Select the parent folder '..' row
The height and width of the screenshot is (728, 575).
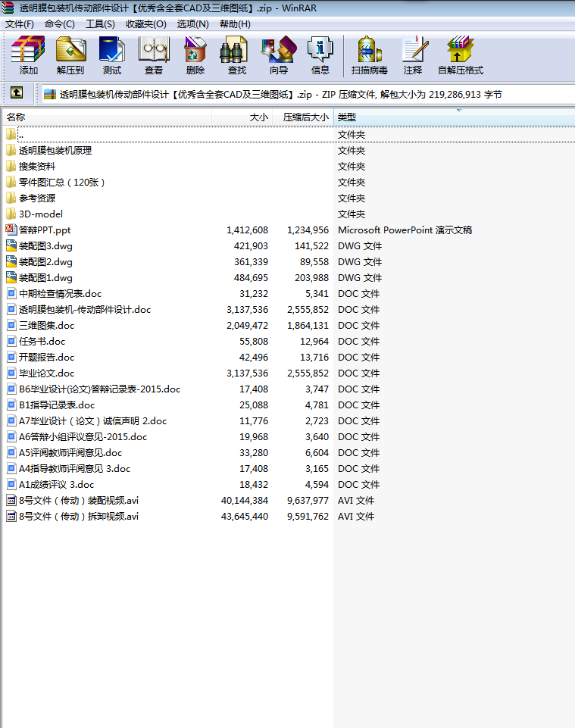point(288,135)
